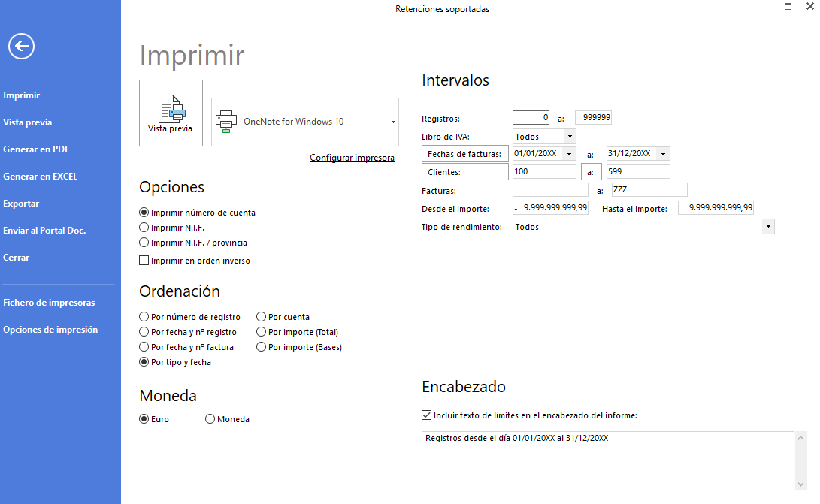Click header box scrollbar down arrow

[x=800, y=484]
